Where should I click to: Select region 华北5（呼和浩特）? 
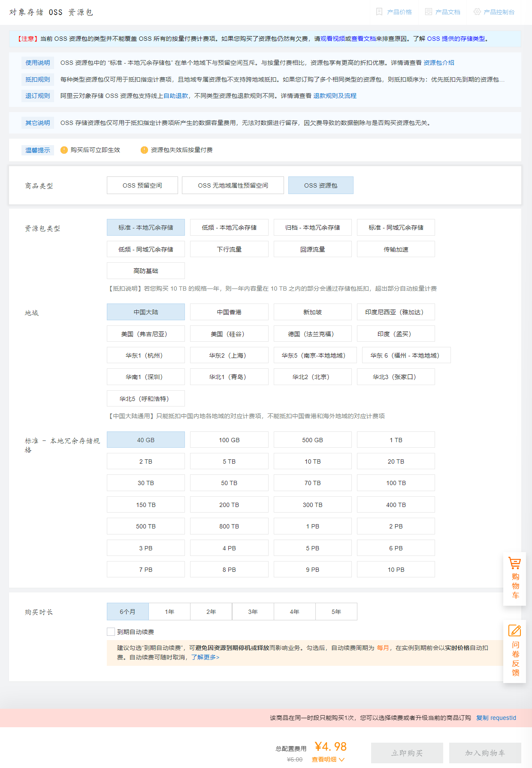coord(146,398)
